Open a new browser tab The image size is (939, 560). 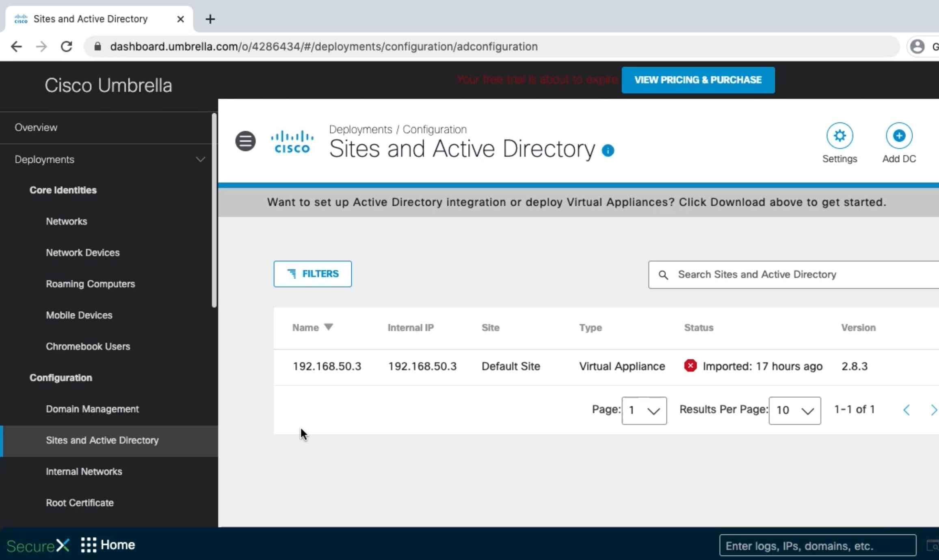coord(210,19)
